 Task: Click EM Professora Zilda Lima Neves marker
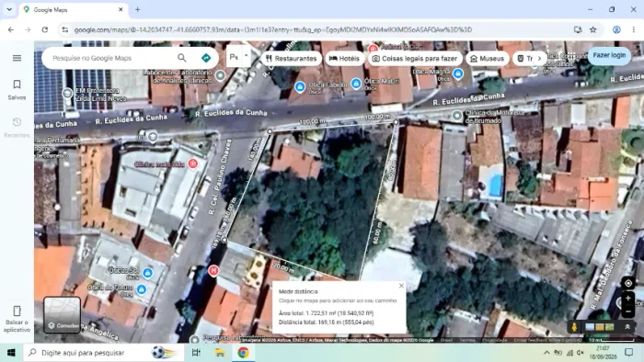(x=67, y=94)
